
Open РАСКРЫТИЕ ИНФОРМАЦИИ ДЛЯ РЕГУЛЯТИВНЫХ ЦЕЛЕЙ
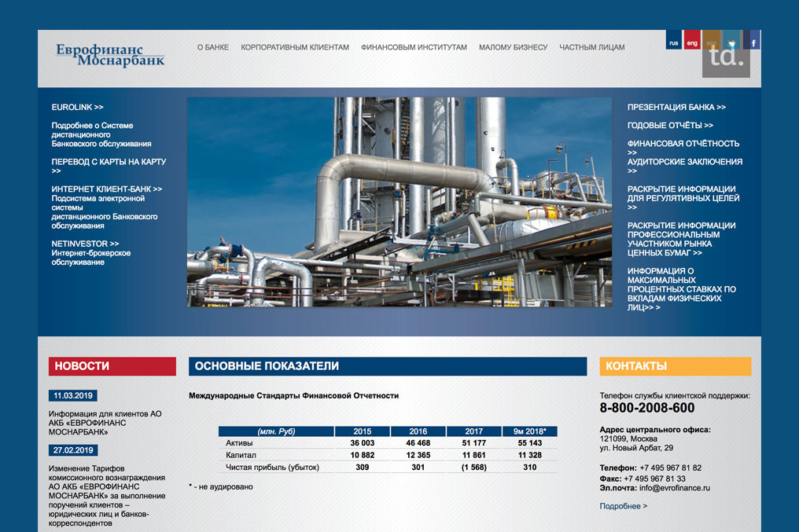pos(683,198)
